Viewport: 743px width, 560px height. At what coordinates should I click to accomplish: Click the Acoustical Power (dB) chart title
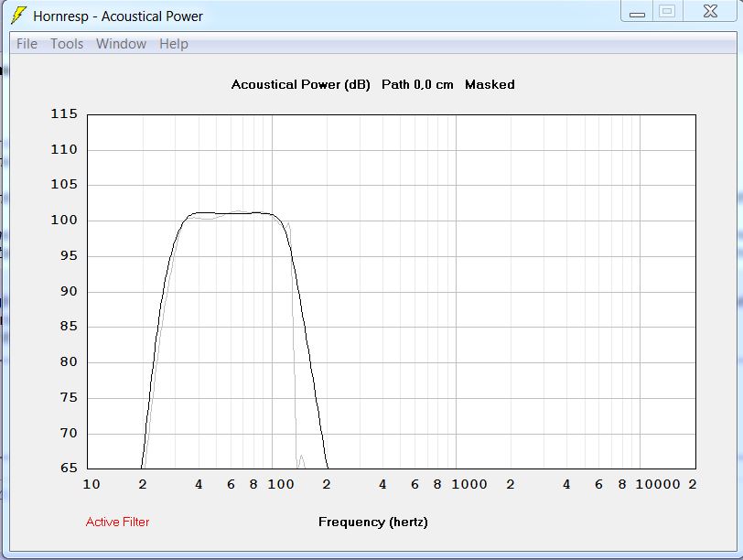click(x=300, y=85)
